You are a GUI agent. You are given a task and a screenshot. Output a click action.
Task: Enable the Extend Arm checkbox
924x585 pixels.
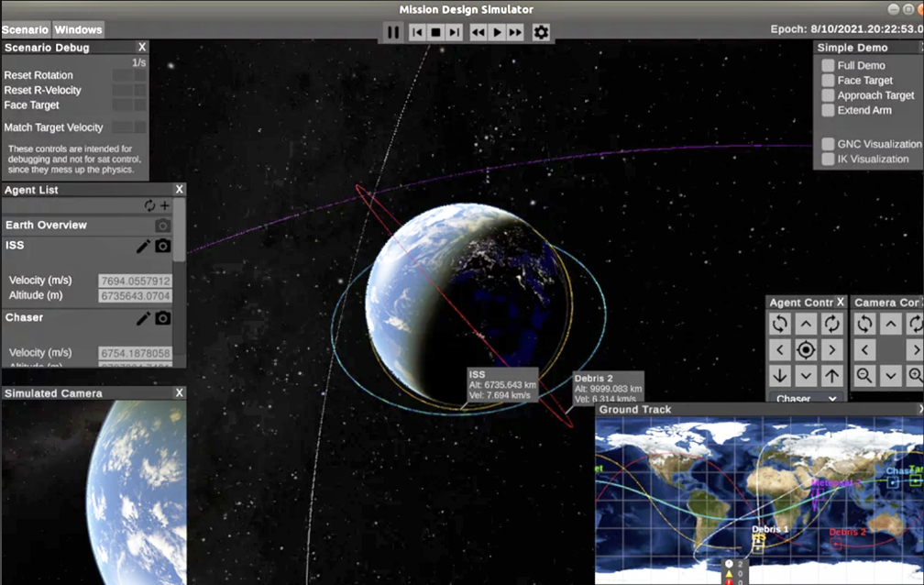click(x=828, y=110)
